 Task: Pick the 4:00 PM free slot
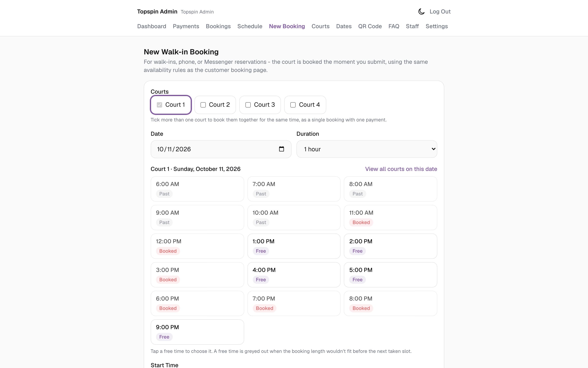click(294, 275)
